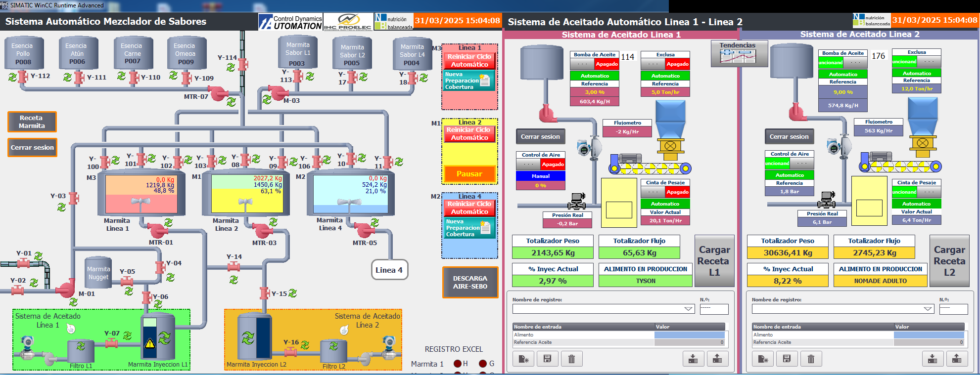Click the Marmita 1 G indicator in REGISTRO EXCEL
The image size is (980, 375).
click(483, 364)
